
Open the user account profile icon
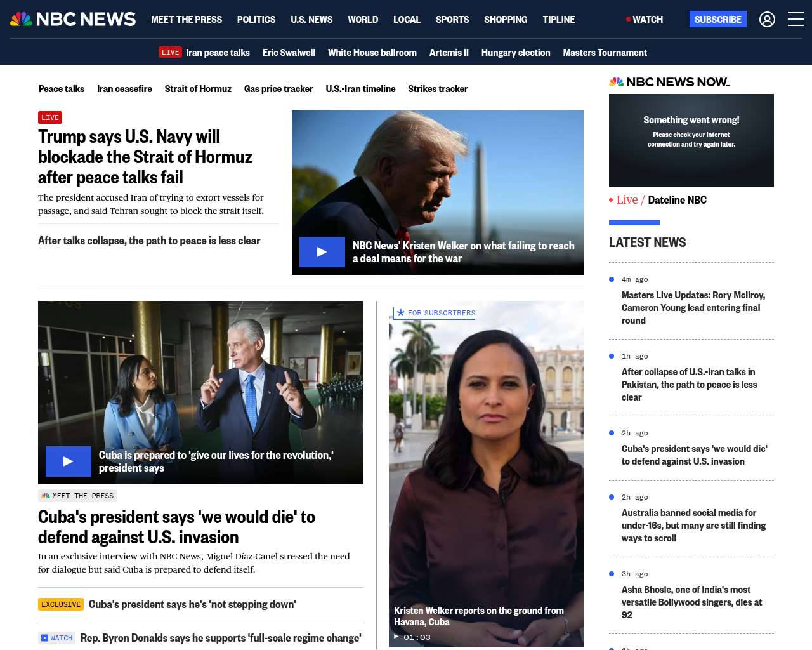[x=767, y=20]
